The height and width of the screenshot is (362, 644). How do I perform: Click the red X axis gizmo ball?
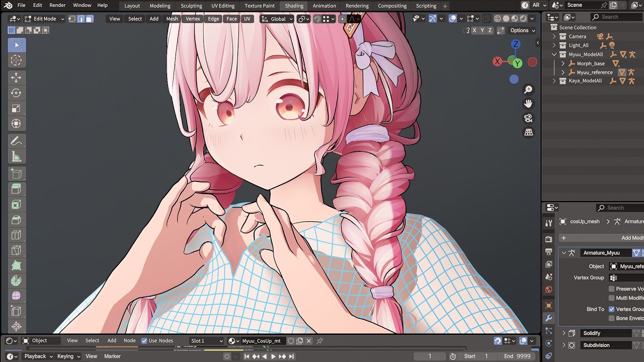point(498,62)
